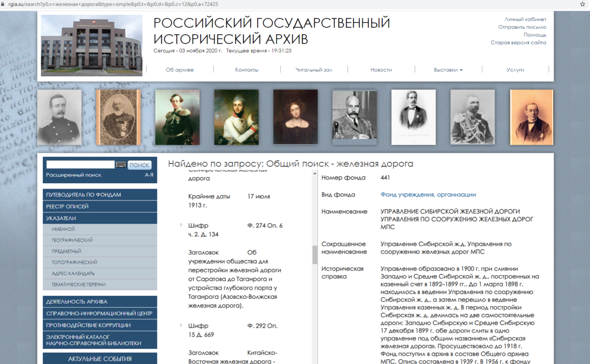The width and height of the screenshot is (590, 364).
Task: Click the lock icon in address bar
Action: (3, 3)
